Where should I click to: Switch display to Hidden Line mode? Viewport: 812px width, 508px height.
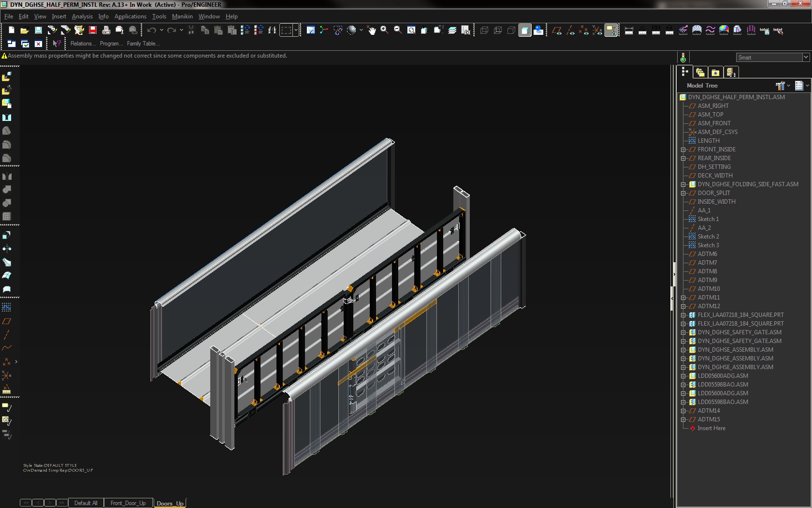click(x=497, y=30)
